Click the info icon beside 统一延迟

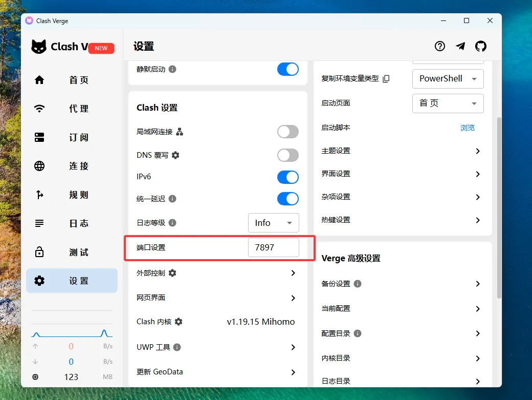(x=172, y=199)
